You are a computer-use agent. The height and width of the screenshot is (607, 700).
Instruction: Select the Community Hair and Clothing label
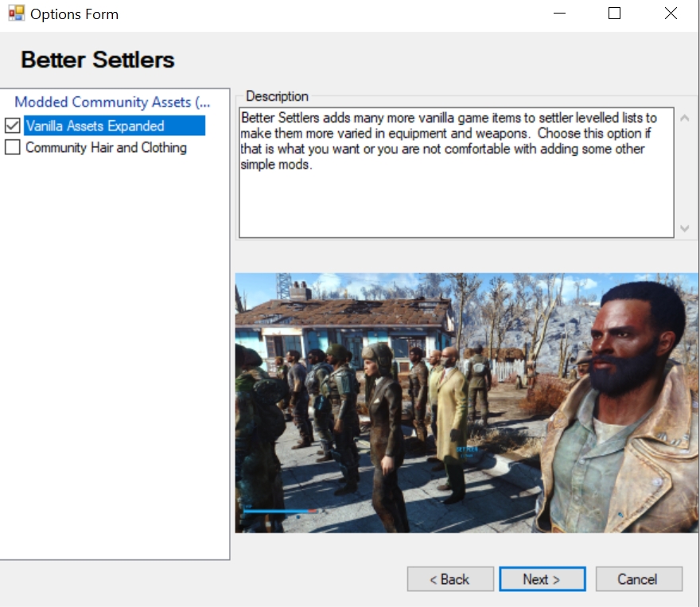coord(106,147)
